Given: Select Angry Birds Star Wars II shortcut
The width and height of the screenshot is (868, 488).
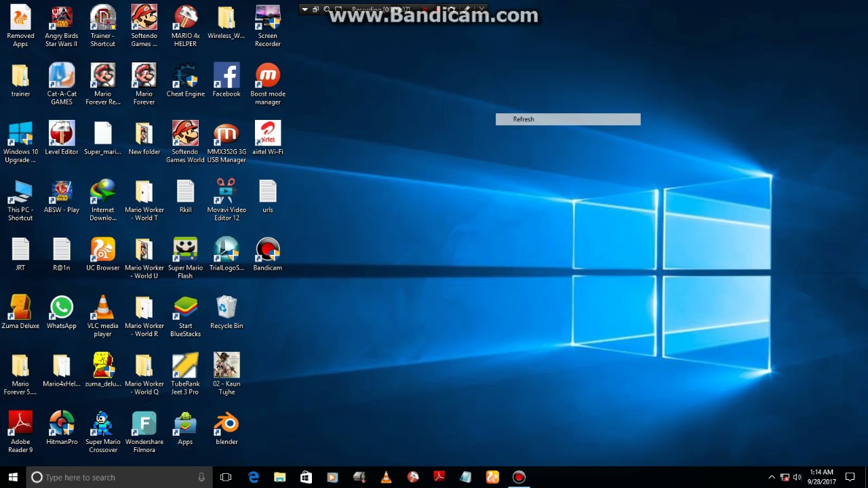Looking at the screenshot, I should pyautogui.click(x=62, y=27).
